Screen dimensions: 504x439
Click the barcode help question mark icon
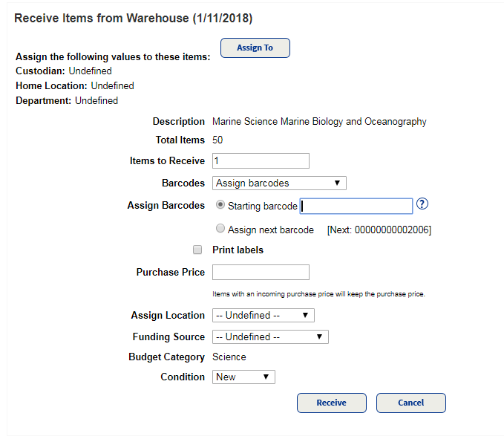423,205
